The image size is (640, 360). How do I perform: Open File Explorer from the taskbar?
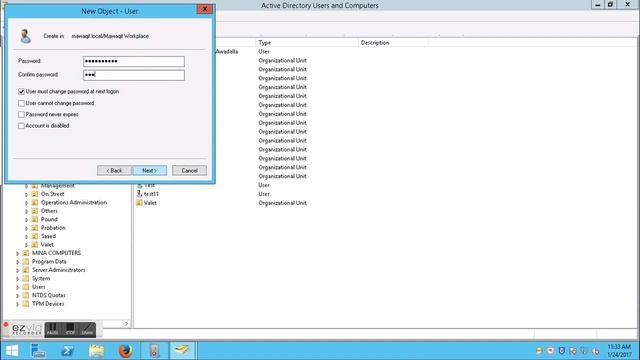point(96,351)
